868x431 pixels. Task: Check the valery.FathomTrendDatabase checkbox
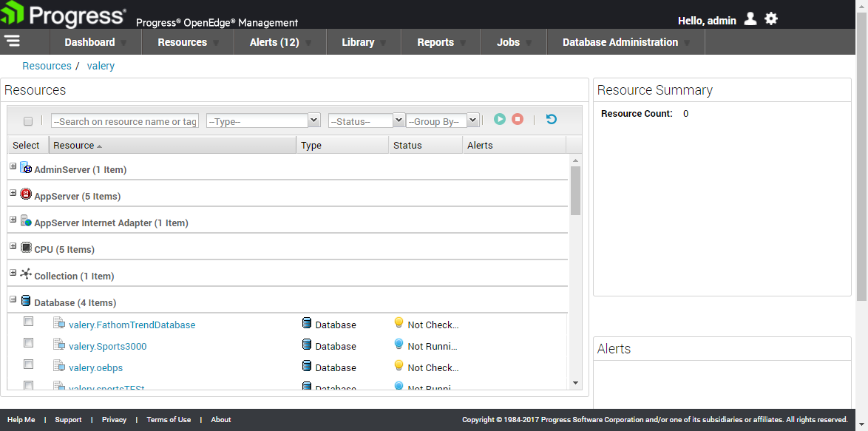tap(28, 322)
